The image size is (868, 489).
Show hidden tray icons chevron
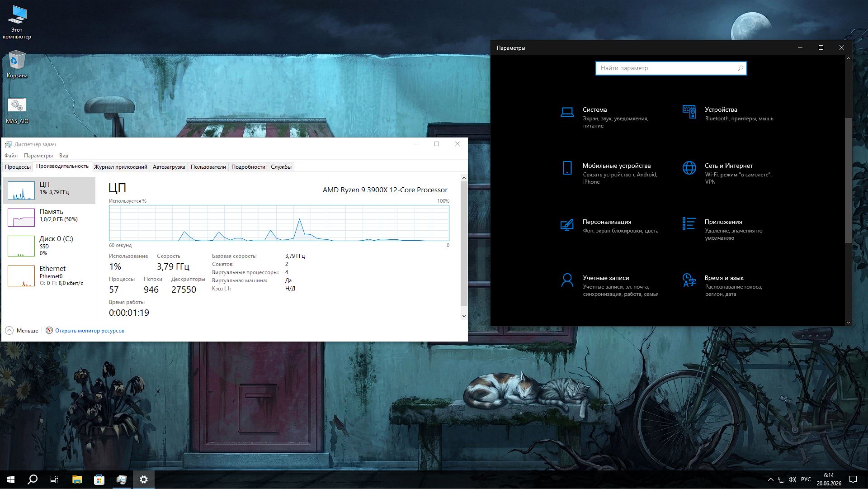pyautogui.click(x=770, y=480)
